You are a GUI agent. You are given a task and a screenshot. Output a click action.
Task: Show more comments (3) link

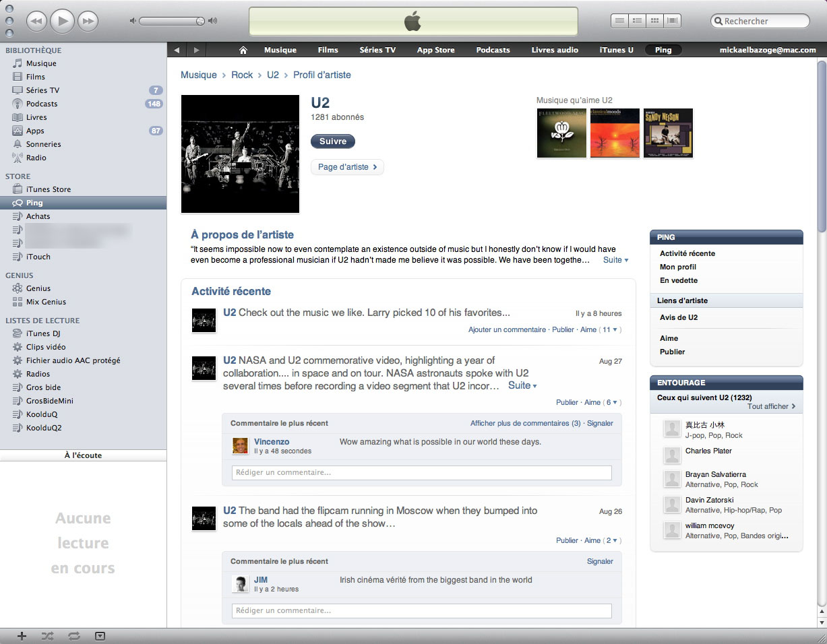526,423
